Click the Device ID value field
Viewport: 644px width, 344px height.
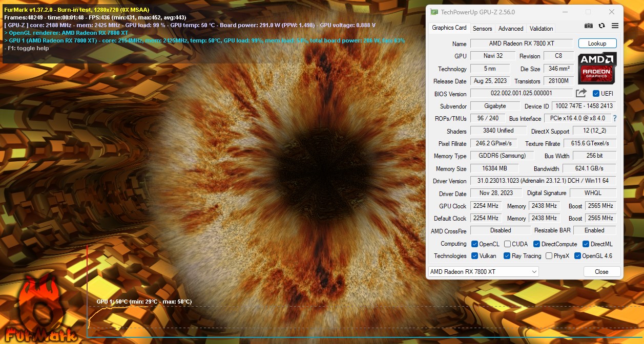pos(584,106)
